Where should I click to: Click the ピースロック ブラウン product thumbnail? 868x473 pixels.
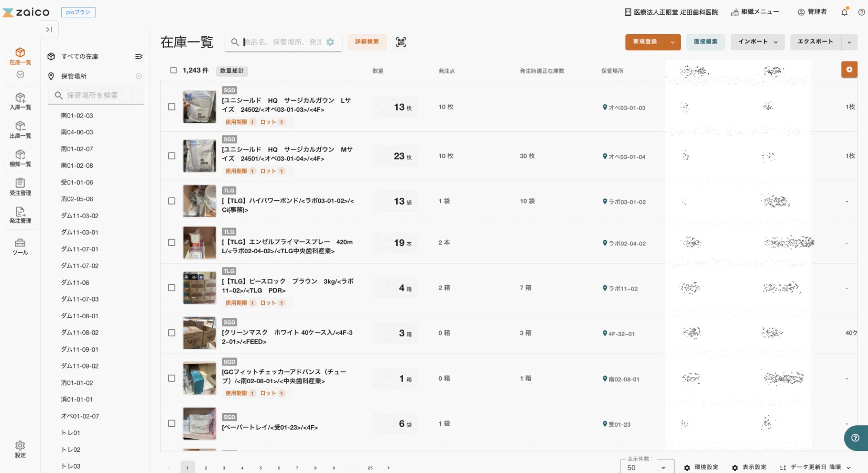pos(200,288)
